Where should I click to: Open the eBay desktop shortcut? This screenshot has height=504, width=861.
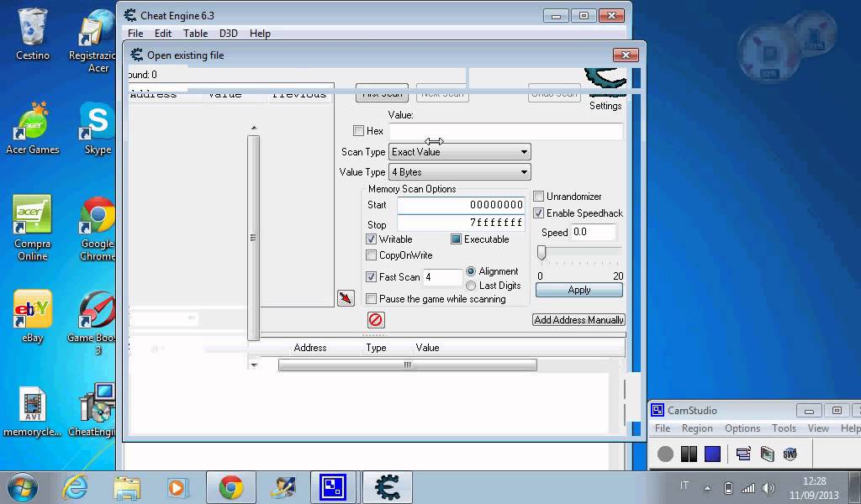[x=33, y=316]
